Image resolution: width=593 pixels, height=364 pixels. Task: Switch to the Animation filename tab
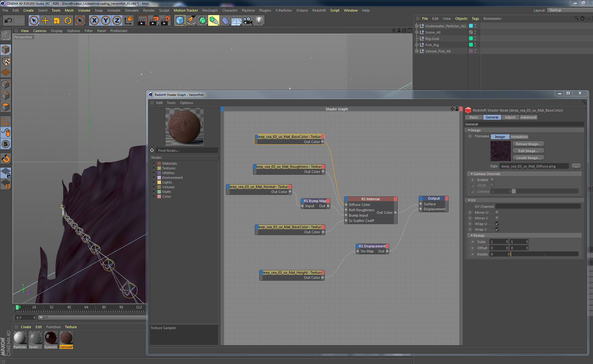[x=519, y=137]
